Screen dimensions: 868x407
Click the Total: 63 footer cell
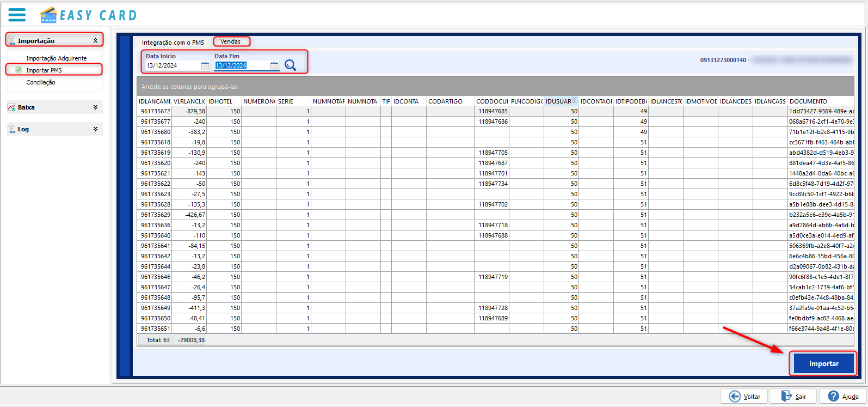(x=155, y=340)
